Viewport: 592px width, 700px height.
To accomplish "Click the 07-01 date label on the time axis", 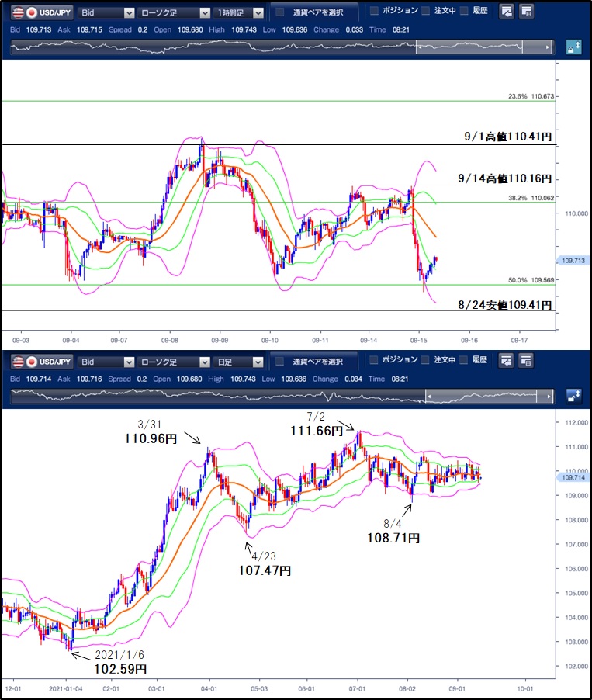I will click(357, 689).
